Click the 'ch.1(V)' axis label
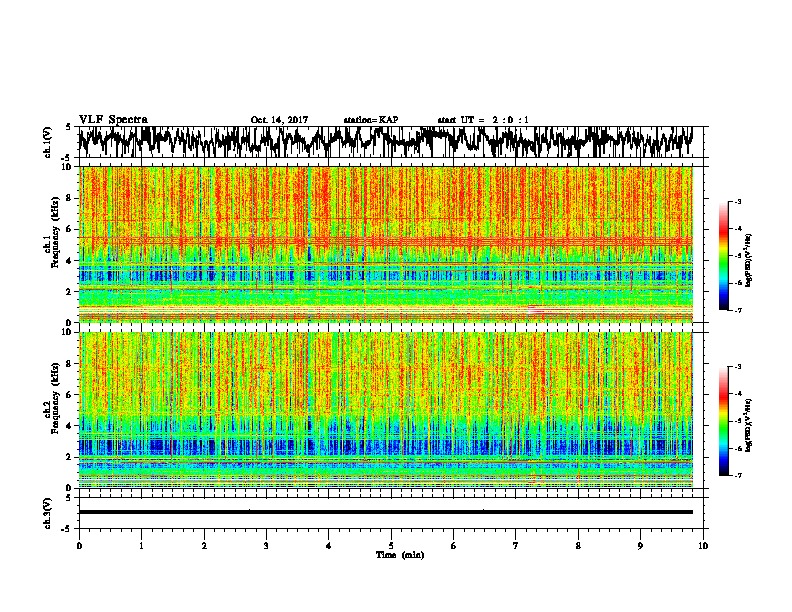This screenshot has width=792, height=612. pyautogui.click(x=48, y=142)
